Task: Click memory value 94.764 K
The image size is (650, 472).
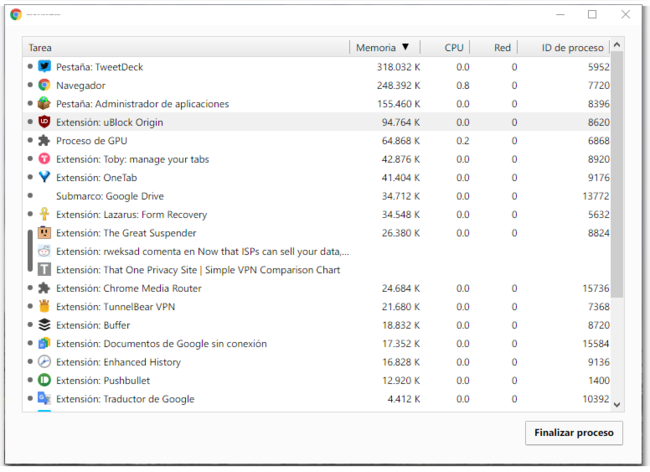Action: pos(401,122)
